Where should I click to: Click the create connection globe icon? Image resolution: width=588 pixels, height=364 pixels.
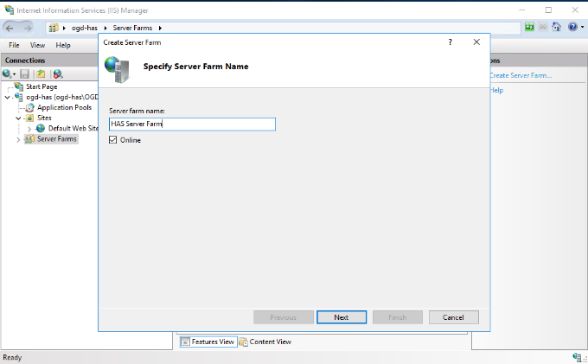[x=6, y=73]
